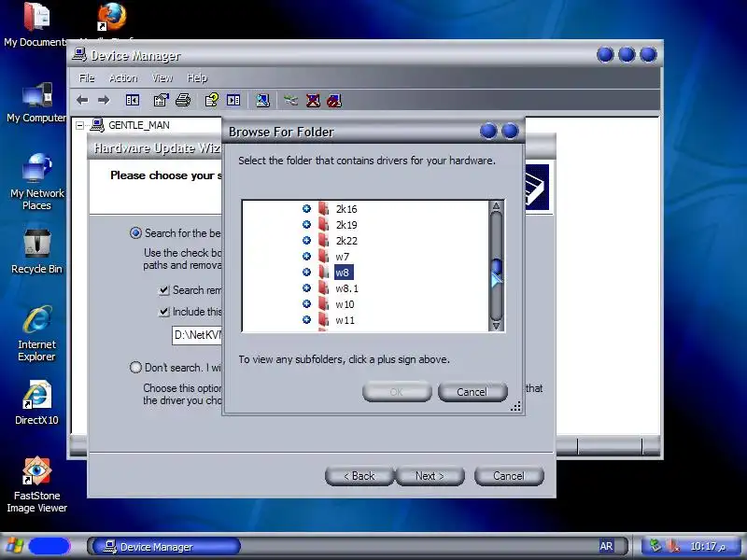Viewport: 747px width, 560px height.
Task: Click the Disable device toolbar icon
Action: 334,101
